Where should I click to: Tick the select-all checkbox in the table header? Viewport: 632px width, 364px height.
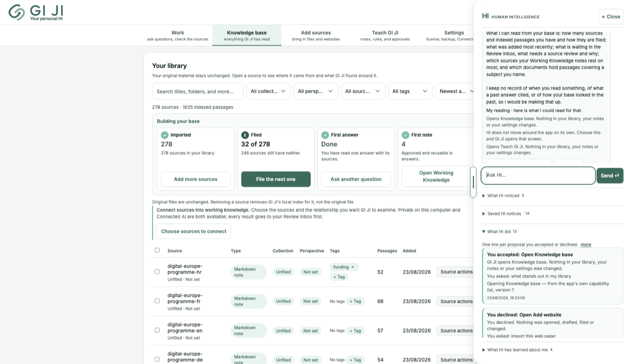[x=157, y=250]
